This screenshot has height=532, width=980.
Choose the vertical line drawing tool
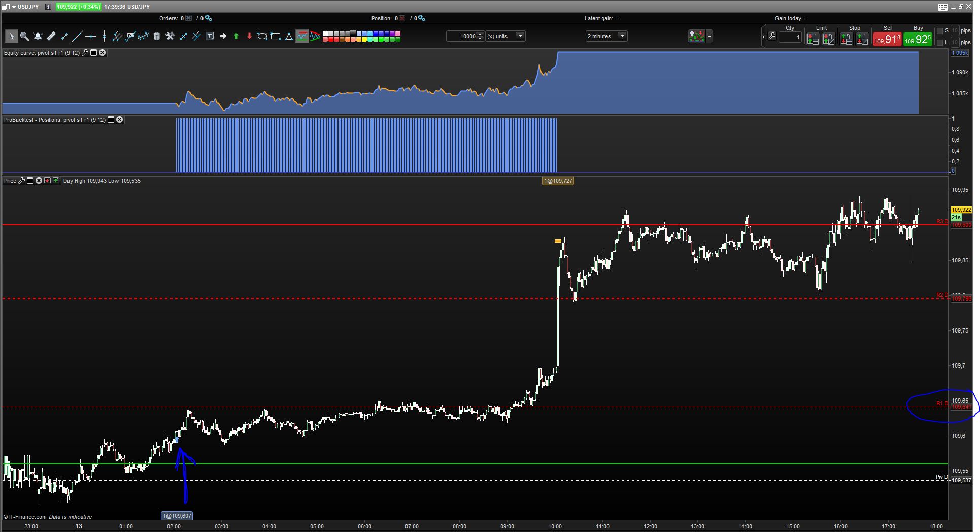tap(104, 36)
